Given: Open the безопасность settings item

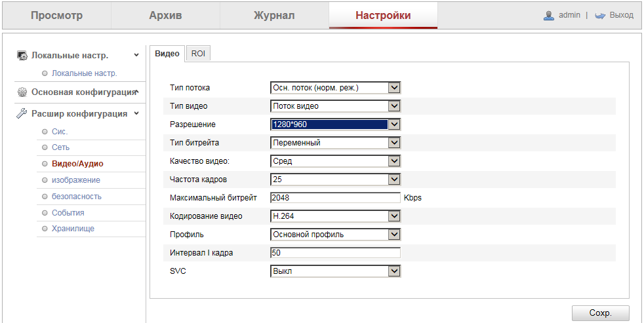Looking at the screenshot, I should [x=77, y=197].
